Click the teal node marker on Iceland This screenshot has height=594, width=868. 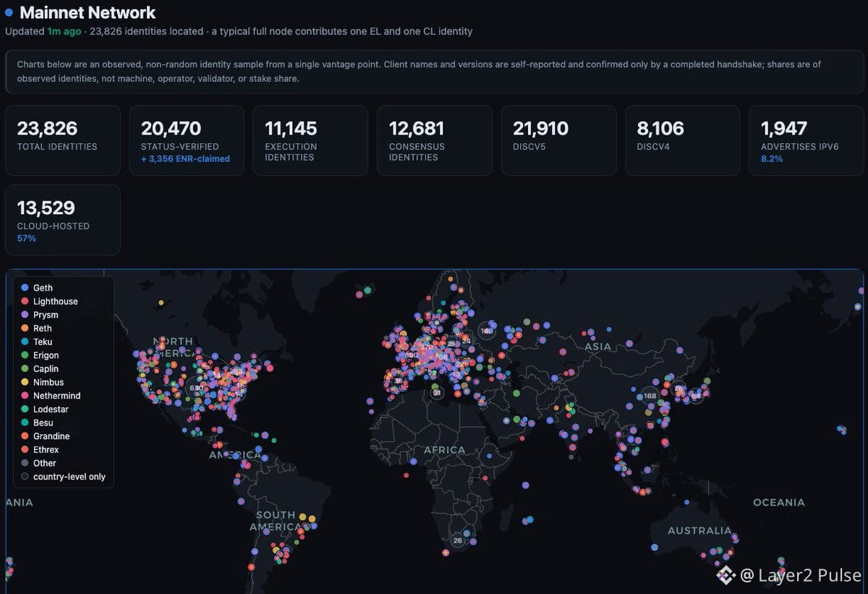pos(367,290)
